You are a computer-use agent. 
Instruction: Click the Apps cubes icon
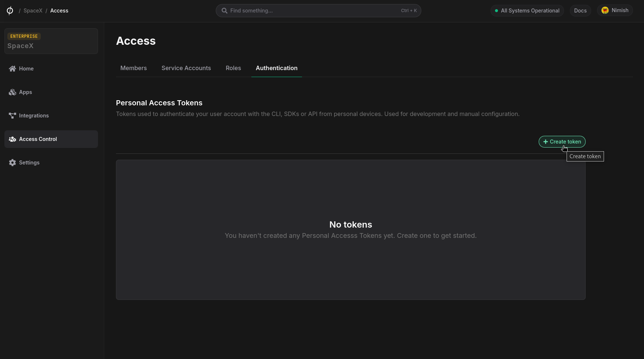(12, 92)
